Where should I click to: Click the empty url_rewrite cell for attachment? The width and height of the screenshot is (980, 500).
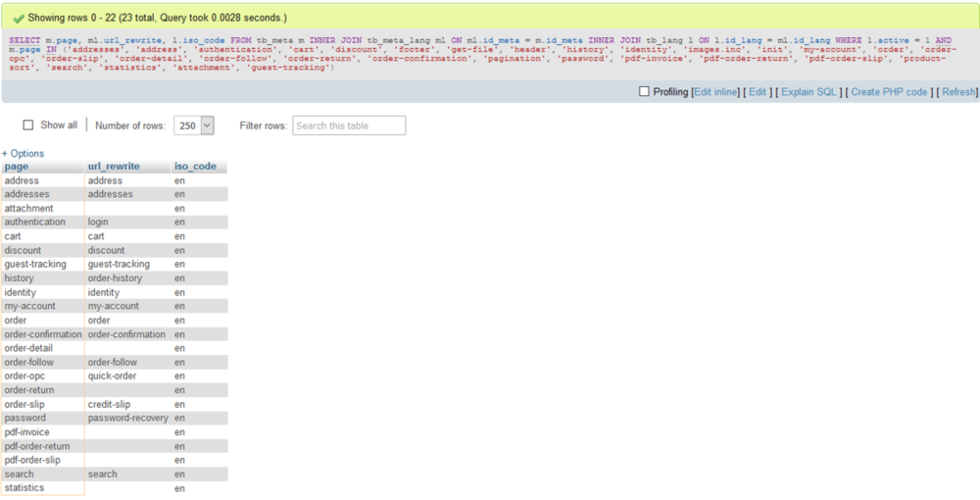click(x=127, y=209)
